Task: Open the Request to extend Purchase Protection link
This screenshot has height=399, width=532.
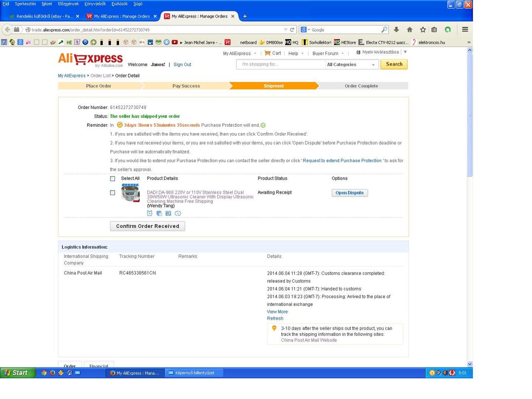Action: click(x=342, y=161)
